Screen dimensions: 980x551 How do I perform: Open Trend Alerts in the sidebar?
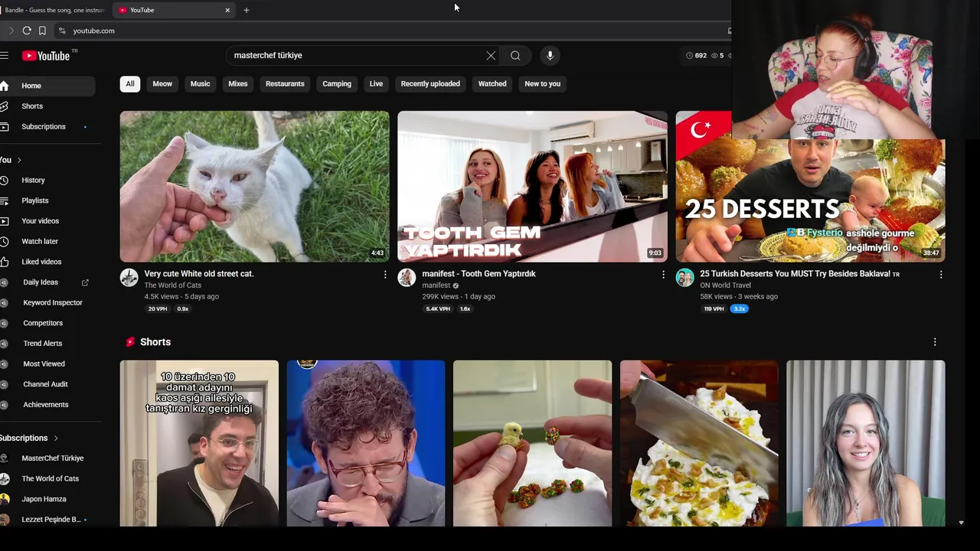47,344
